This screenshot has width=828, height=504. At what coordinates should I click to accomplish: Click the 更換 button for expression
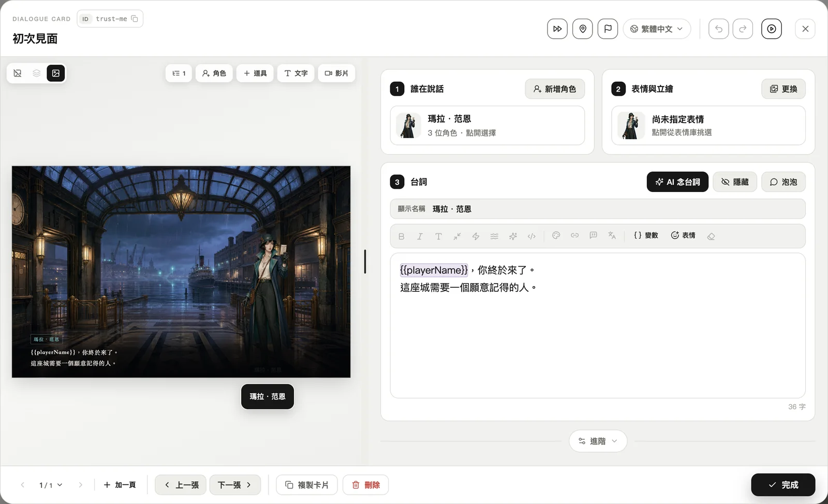click(783, 89)
